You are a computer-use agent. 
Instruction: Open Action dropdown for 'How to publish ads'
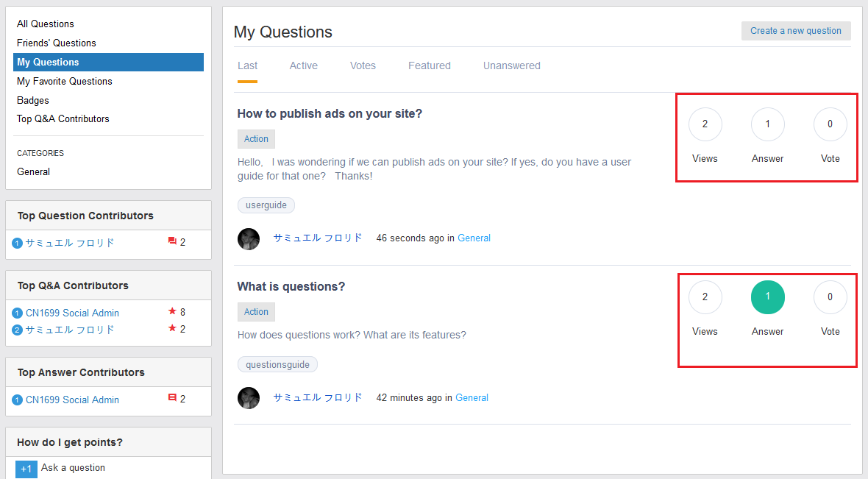click(x=256, y=139)
